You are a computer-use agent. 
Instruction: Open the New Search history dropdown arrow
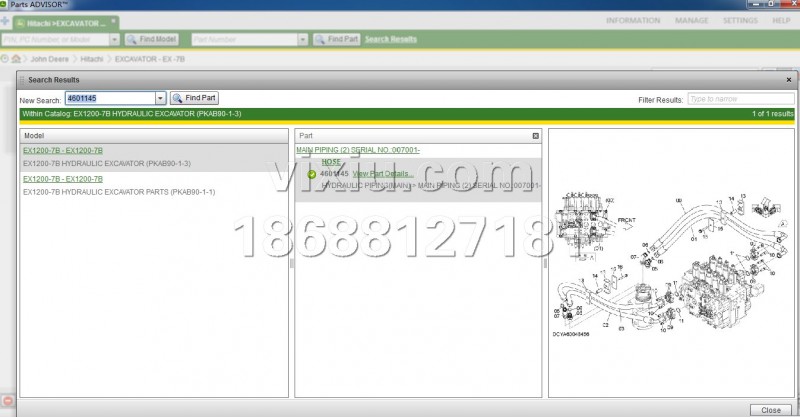point(160,98)
